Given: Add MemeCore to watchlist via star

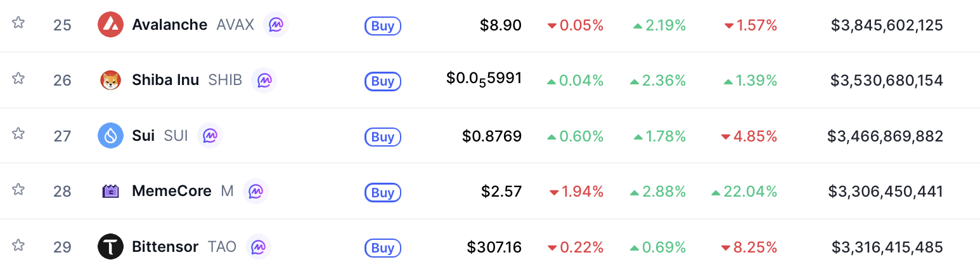Looking at the screenshot, I should (18, 189).
